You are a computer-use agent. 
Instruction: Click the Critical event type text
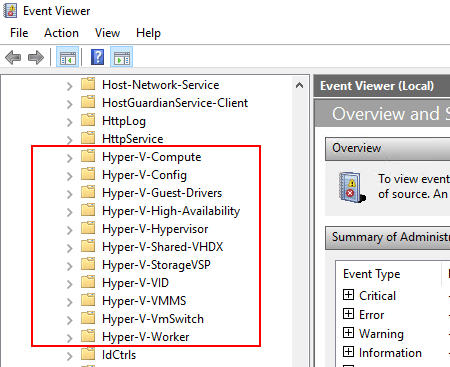377,296
